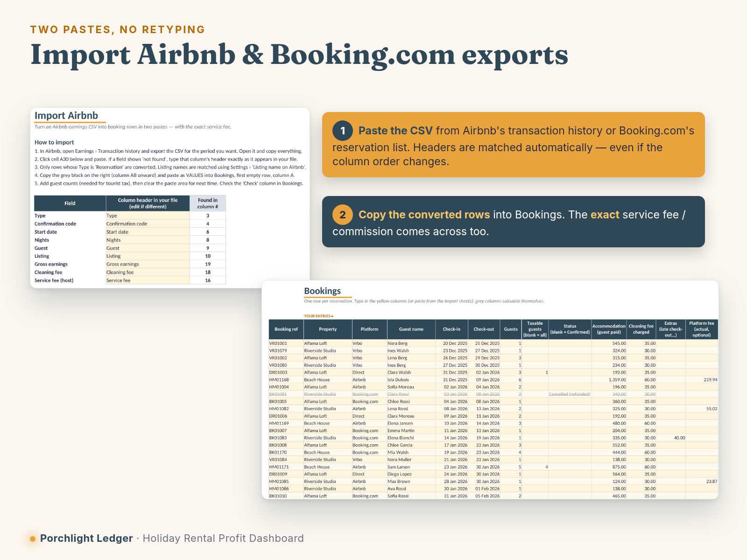Edit the yellow 'Service fee' header cell
This screenshot has width=747, height=560.
148,280
